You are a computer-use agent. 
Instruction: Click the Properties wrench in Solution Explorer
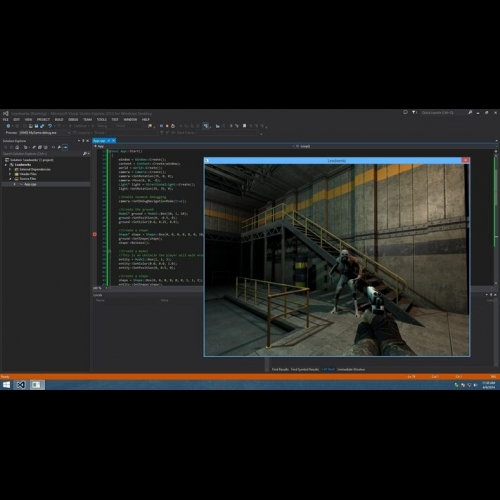(59, 147)
